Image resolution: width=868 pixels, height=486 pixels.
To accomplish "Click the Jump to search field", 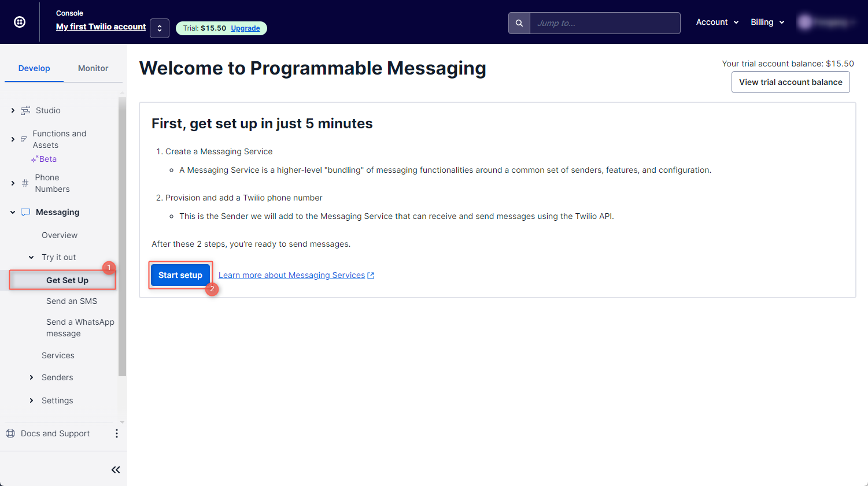I will pos(605,23).
